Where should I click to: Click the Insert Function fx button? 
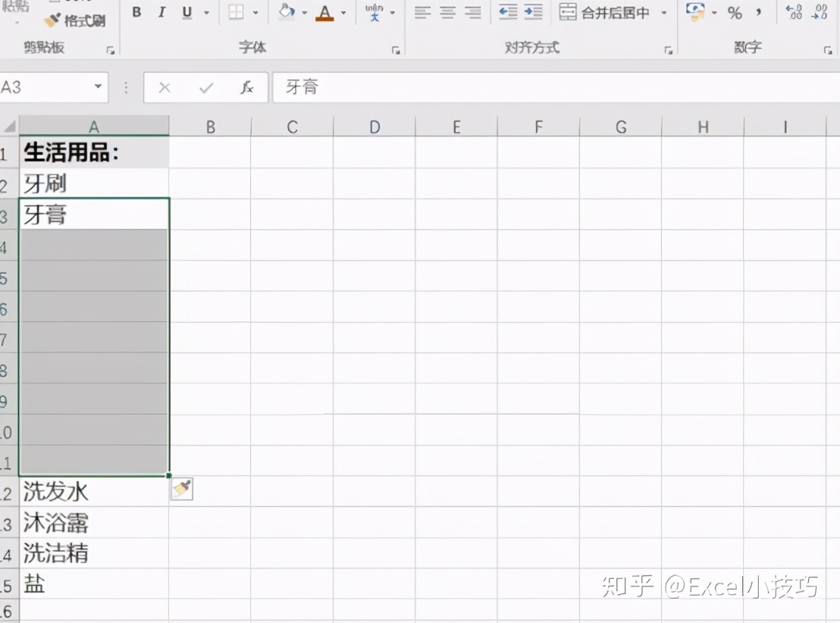(249, 87)
